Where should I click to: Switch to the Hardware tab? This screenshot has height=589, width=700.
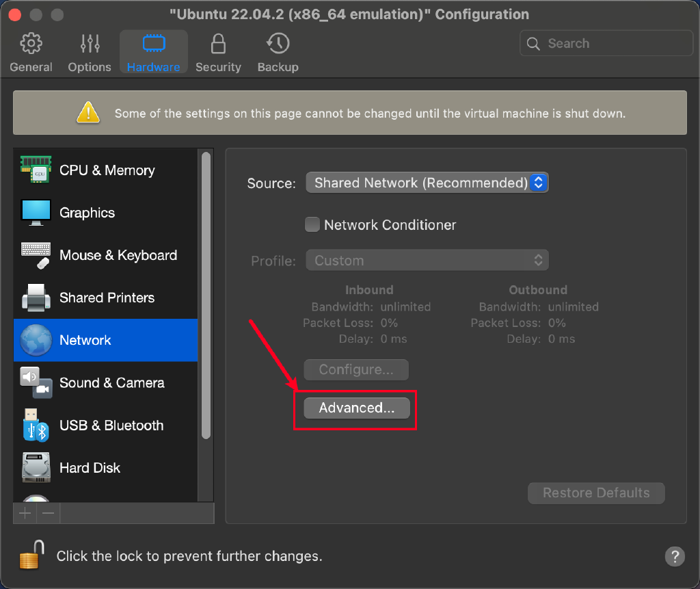coord(153,52)
